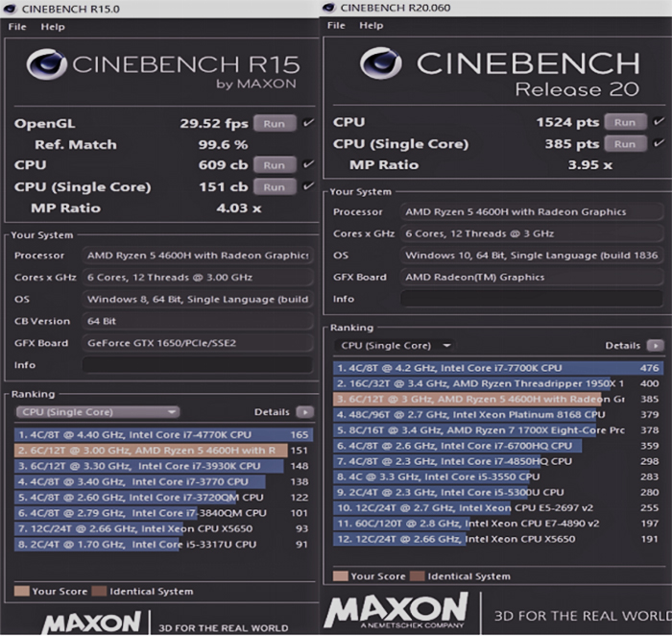Toggle CPU (Single Core) checkmark in R20
Viewport: 672px width, 636px height.
pyautogui.click(x=659, y=143)
